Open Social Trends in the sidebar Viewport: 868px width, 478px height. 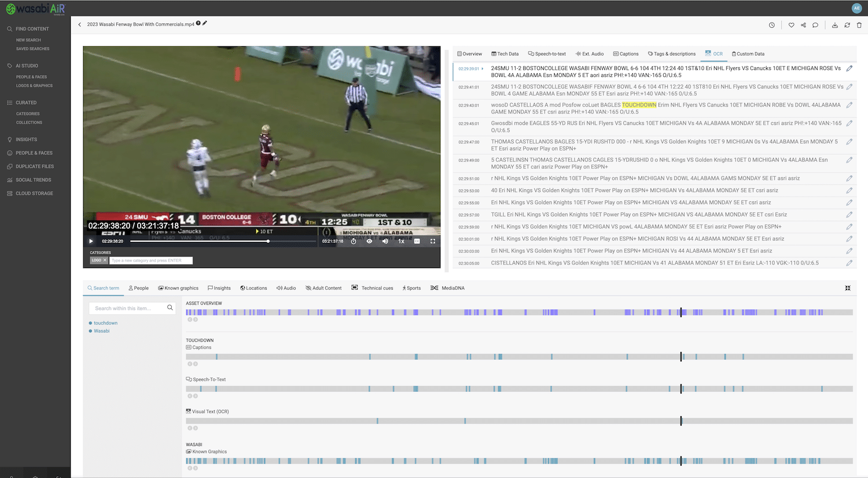point(29,180)
